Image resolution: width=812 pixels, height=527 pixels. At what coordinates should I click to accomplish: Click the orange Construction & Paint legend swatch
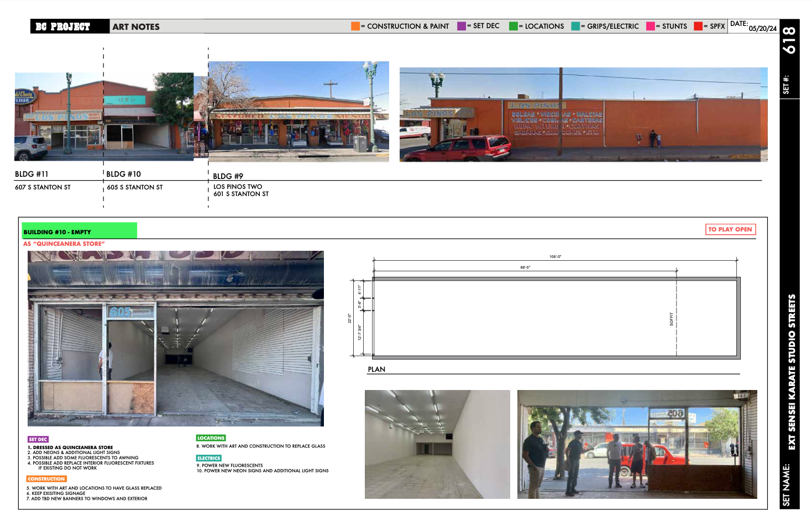pyautogui.click(x=355, y=26)
